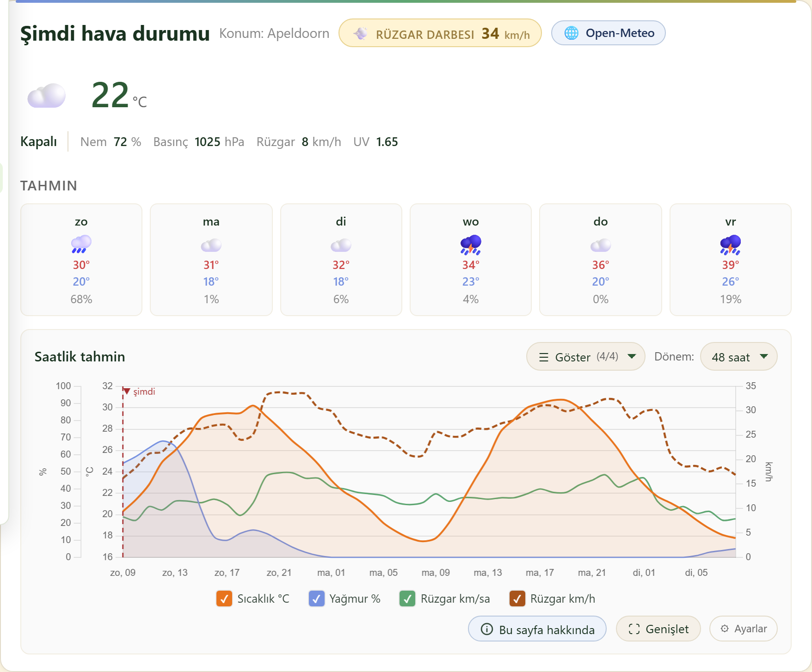Click the Basınç 1025 hPa value
Image resolution: width=812 pixels, height=672 pixels.
[199, 142]
